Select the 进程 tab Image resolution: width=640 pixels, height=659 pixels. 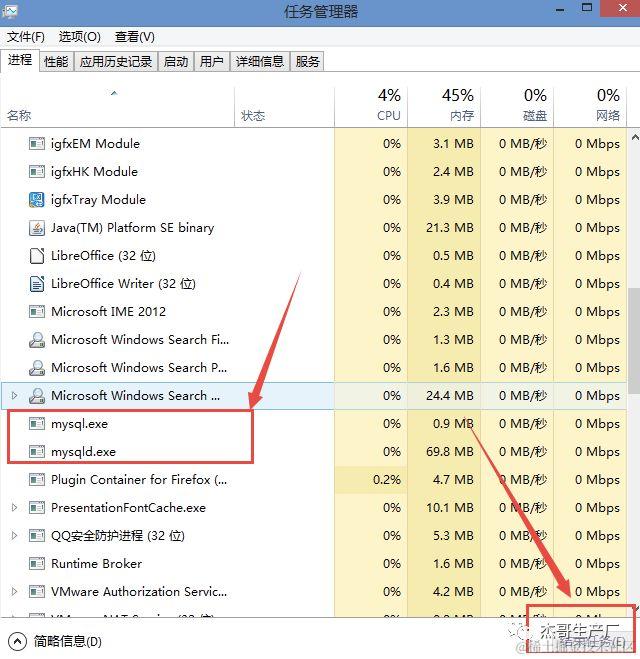coord(20,61)
